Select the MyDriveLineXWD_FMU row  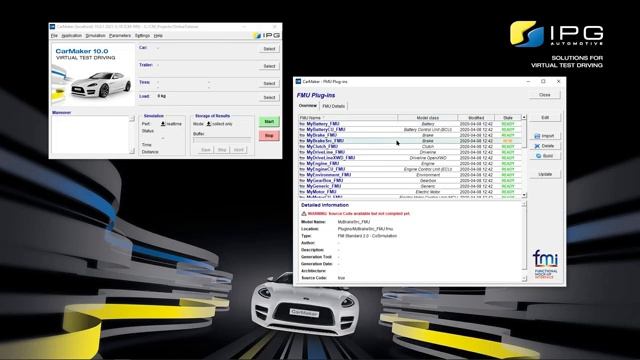[x=410, y=158]
